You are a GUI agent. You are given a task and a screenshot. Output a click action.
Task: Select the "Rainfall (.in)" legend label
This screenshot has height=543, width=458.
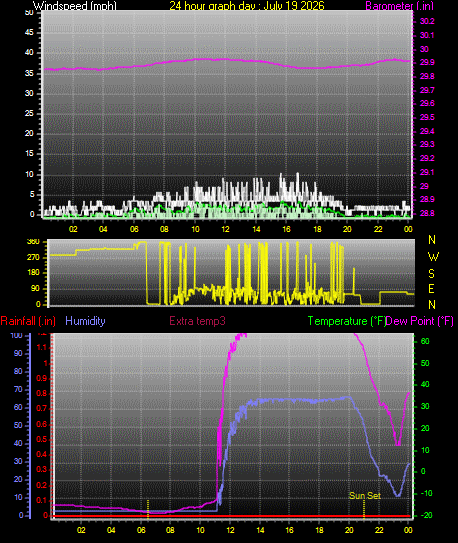click(x=28, y=321)
